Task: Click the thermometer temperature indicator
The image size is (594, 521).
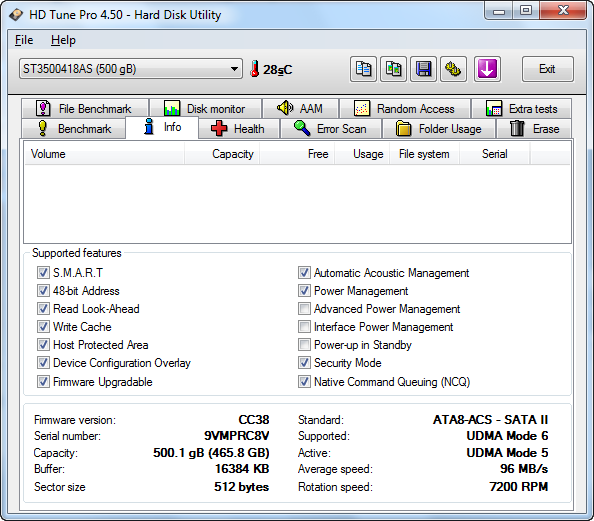Action: [x=255, y=69]
